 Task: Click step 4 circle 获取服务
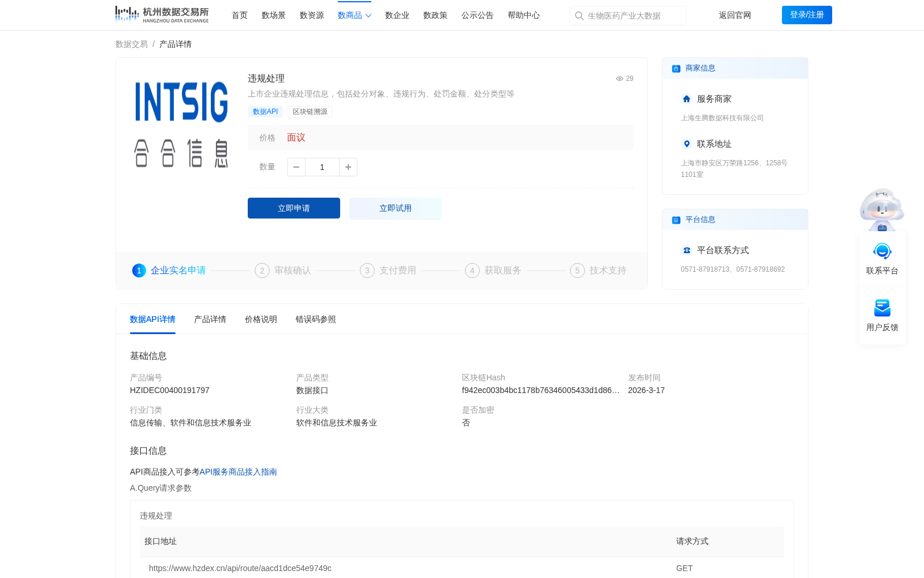(472, 271)
